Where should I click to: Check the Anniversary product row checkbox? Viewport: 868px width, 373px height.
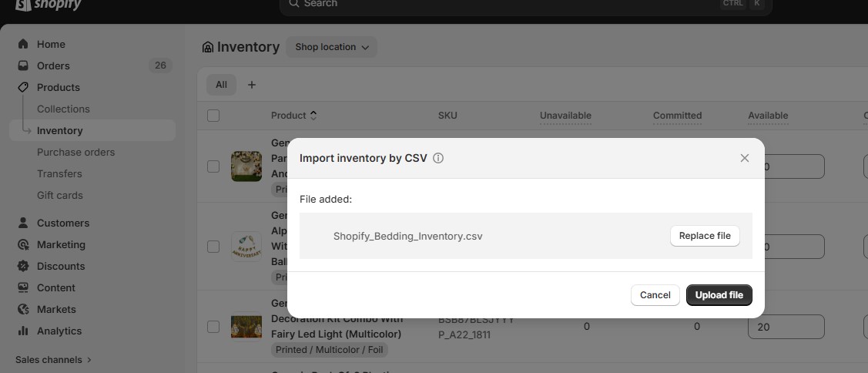[213, 247]
